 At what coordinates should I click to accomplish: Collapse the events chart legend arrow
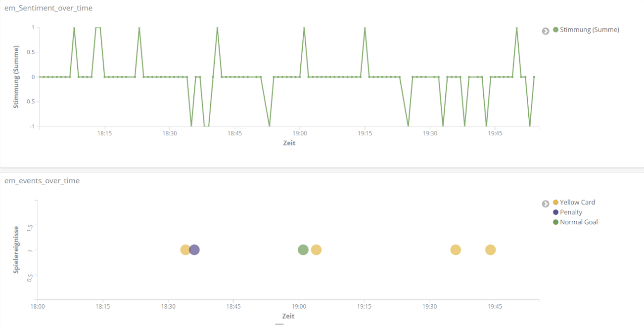point(546,203)
